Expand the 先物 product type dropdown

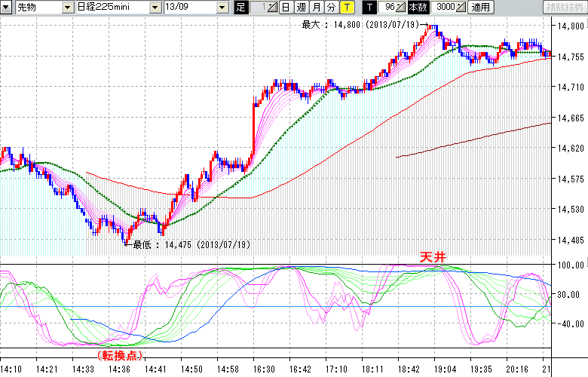[x=69, y=8]
